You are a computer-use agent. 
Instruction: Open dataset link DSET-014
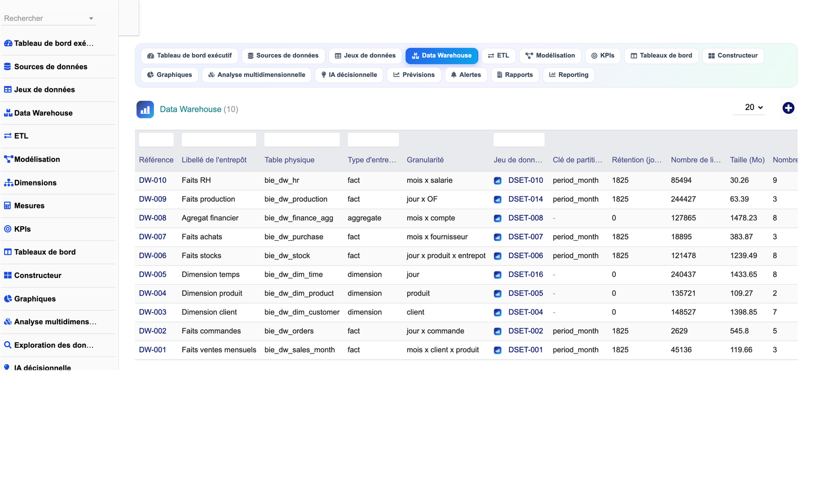pyautogui.click(x=526, y=200)
